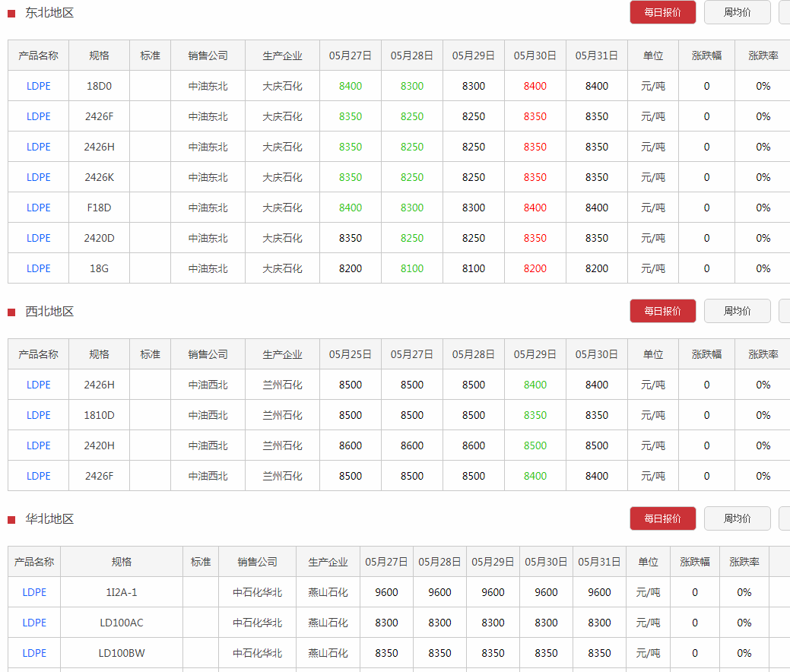Switch to 周均价 tab for 华北地区
The width and height of the screenshot is (790, 672).
(x=737, y=518)
